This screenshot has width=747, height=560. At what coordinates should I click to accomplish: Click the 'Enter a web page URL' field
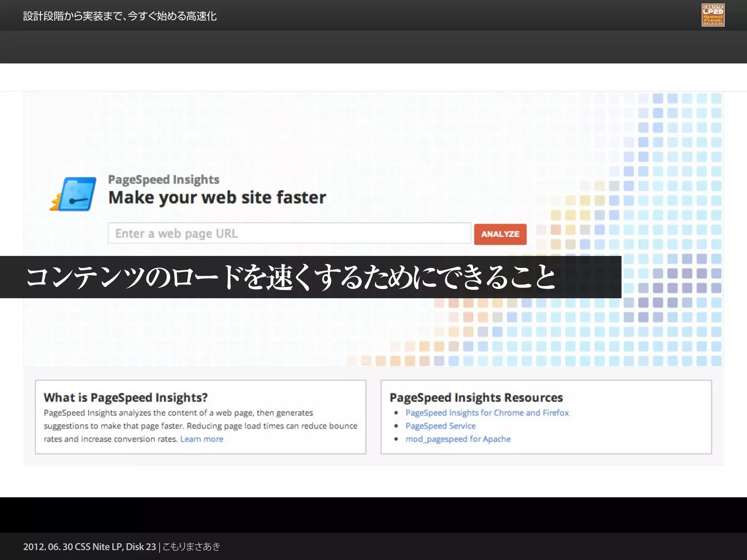coord(289,233)
